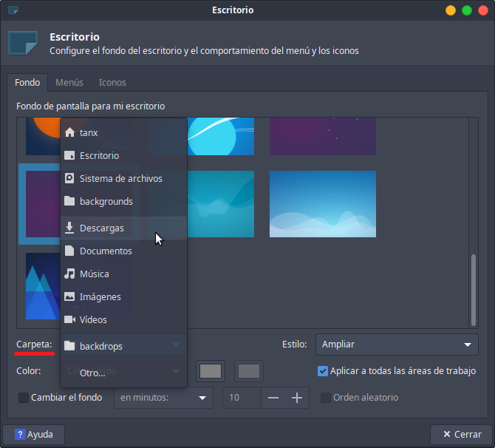Toggle Aplicar a todas las áreas de trabajo

coord(322,371)
